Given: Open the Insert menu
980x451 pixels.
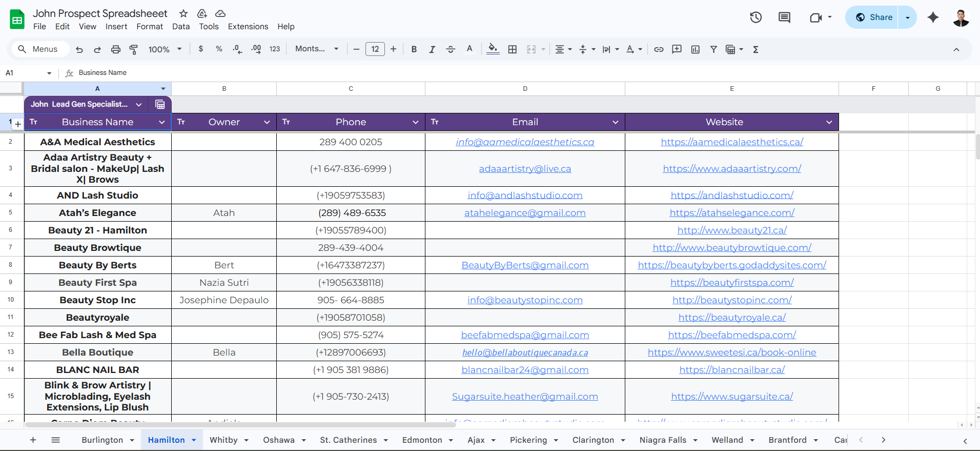Looking at the screenshot, I should (116, 27).
